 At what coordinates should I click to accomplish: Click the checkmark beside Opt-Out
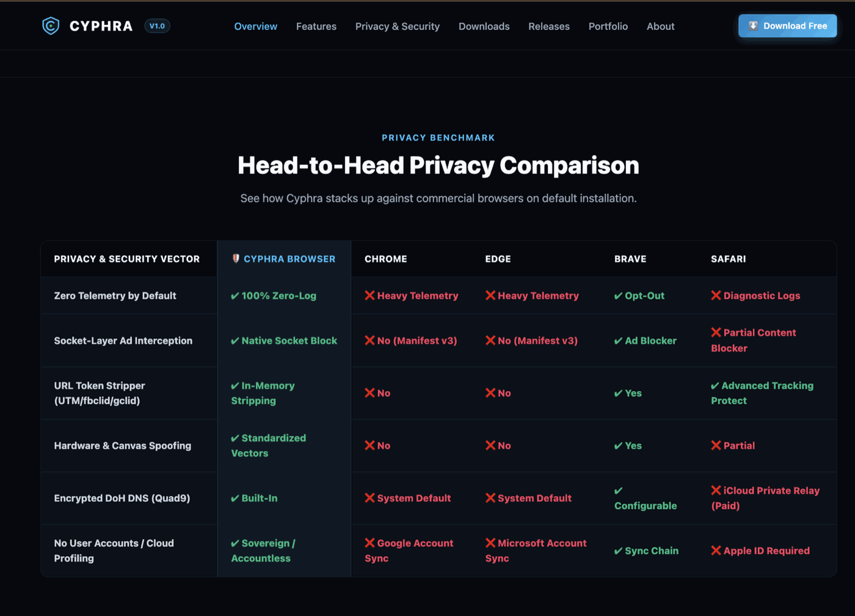coord(619,296)
